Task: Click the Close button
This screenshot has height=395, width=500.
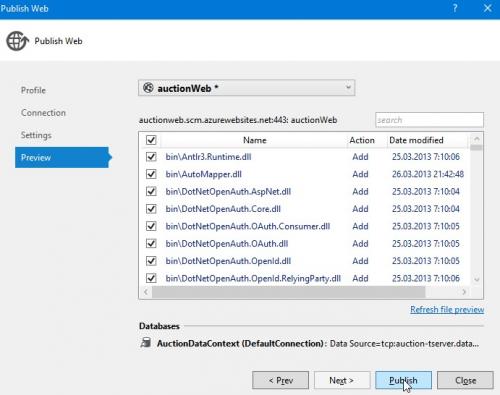Action: click(x=465, y=380)
